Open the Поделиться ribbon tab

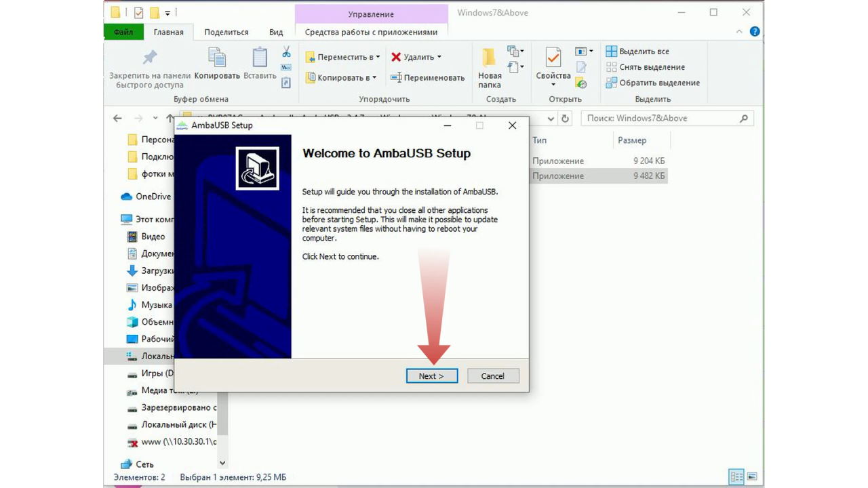[226, 32]
